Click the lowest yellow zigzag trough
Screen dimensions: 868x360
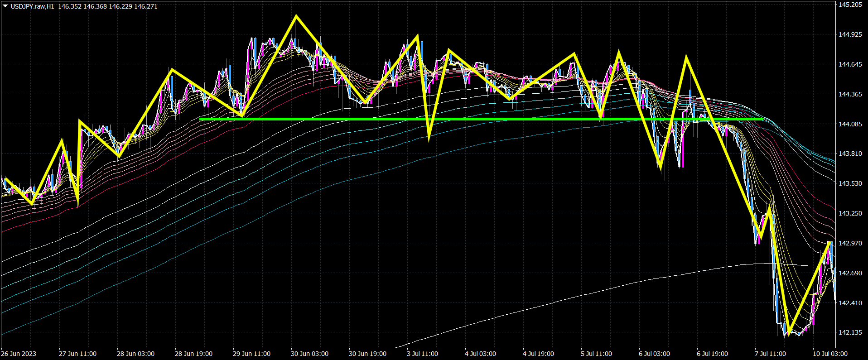click(788, 335)
